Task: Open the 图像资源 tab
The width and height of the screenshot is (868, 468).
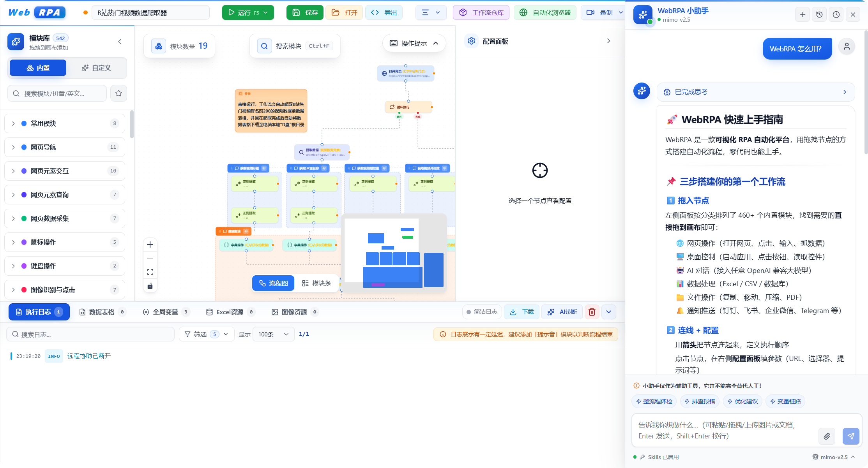Action: (295, 312)
